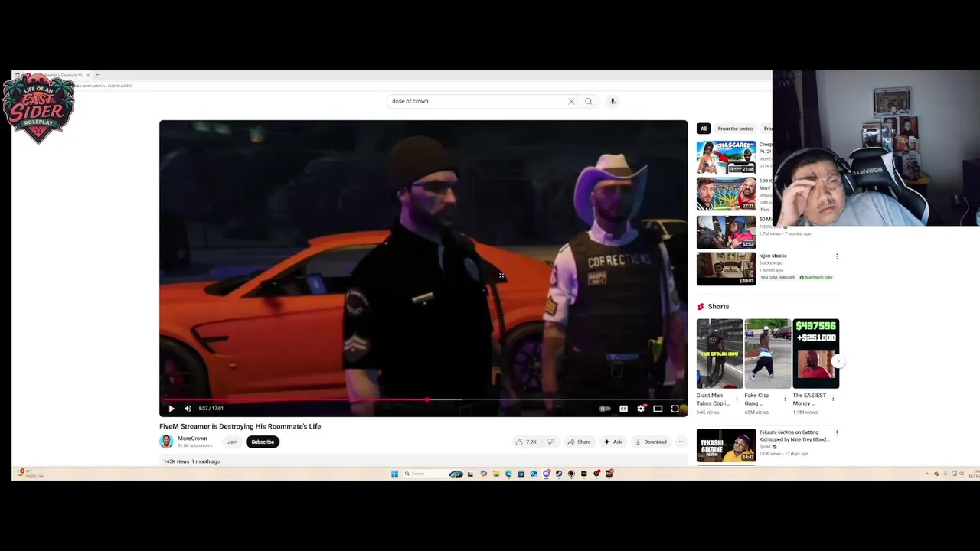Switch to theater mode view
980x551 pixels.
tap(658, 409)
